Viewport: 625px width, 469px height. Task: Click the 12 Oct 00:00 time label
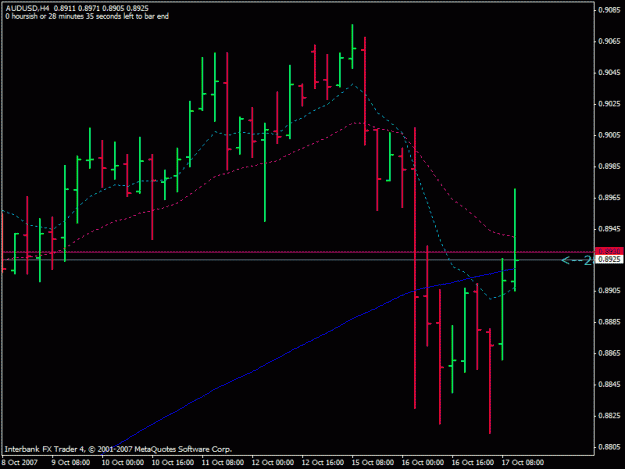(x=273, y=462)
